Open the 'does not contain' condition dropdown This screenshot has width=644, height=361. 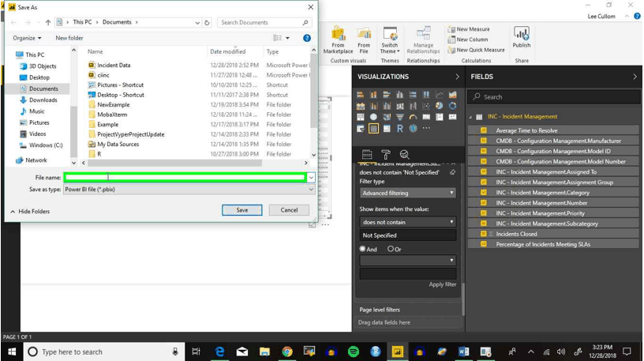click(408, 222)
